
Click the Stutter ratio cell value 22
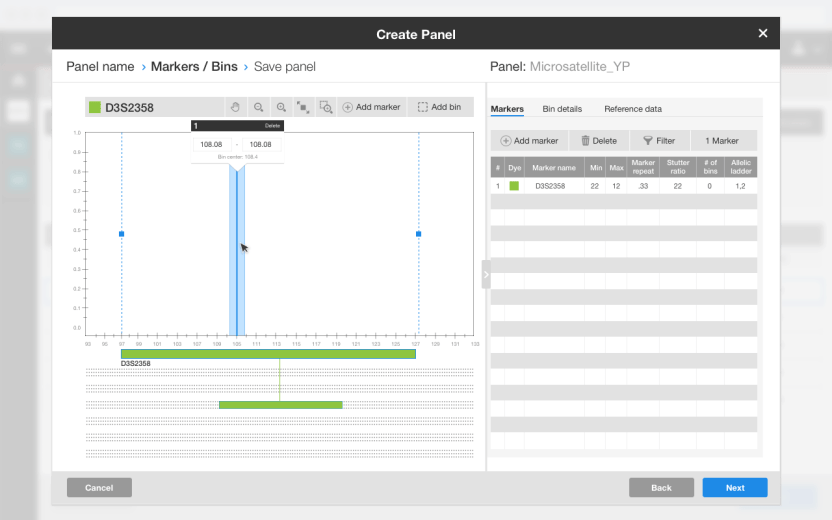(x=678, y=186)
